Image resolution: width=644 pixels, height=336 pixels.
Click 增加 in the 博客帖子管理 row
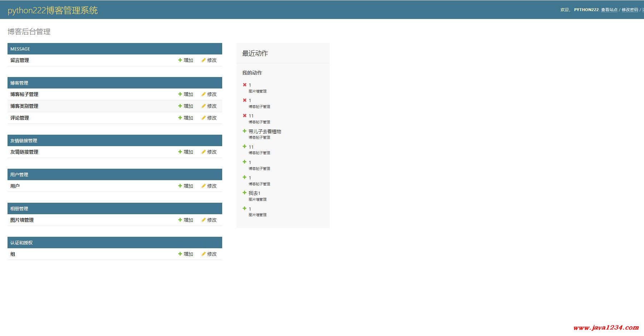point(186,94)
